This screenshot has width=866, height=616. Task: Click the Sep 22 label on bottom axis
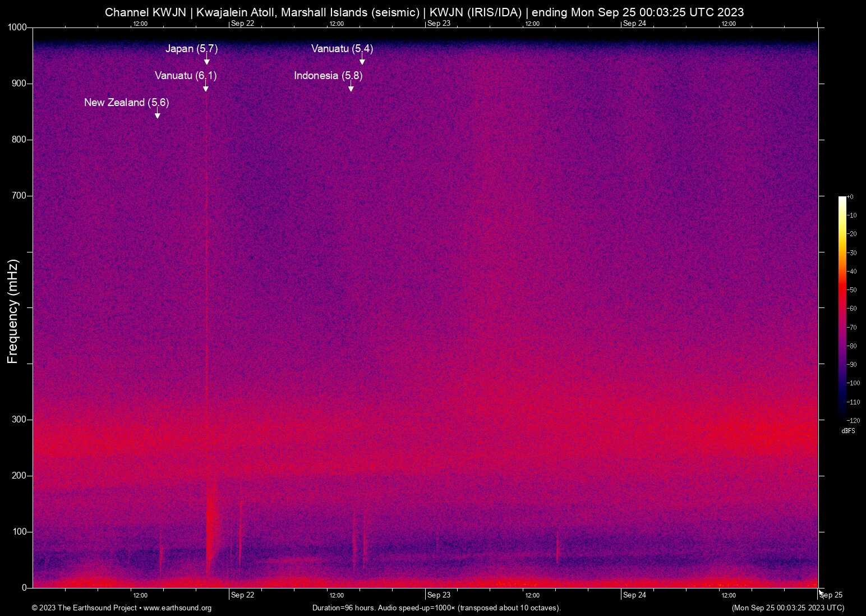click(242, 595)
